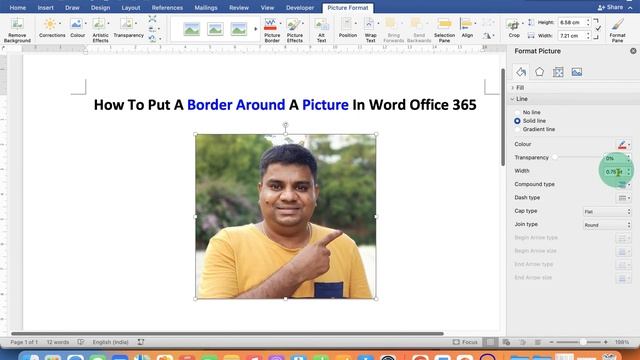Viewport: 640px width, 360px height.
Task: Click picture Width field in ribbon
Action: pyautogui.click(x=571, y=36)
